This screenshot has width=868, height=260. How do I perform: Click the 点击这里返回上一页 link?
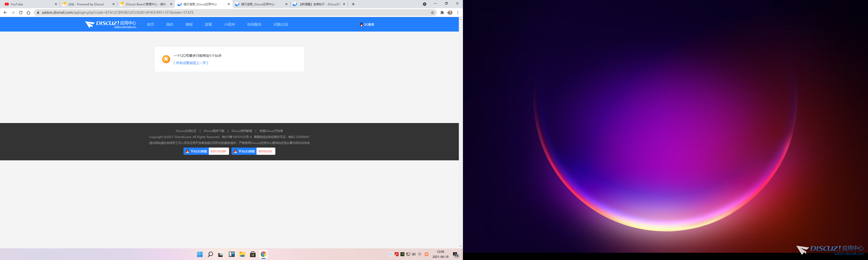[191, 63]
